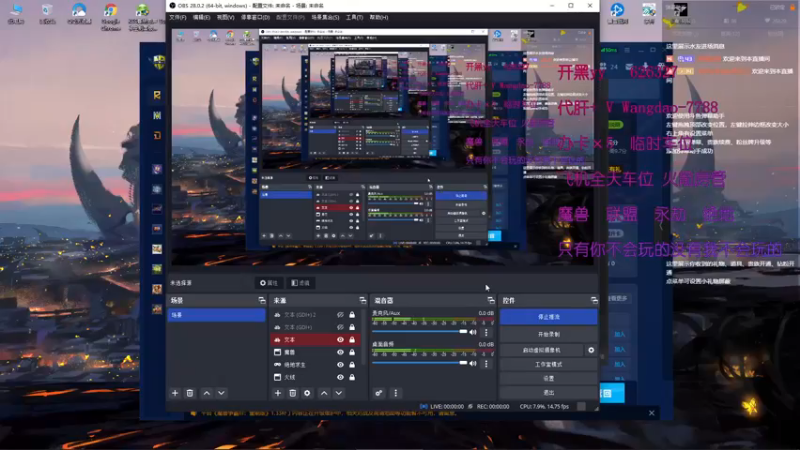Move the selected source down
Viewport: 800px width, 450px height.
point(339,393)
